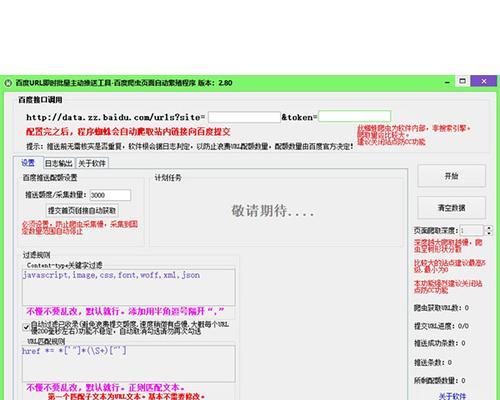Click the 开始 button
The image size is (500, 400).
[x=451, y=176]
